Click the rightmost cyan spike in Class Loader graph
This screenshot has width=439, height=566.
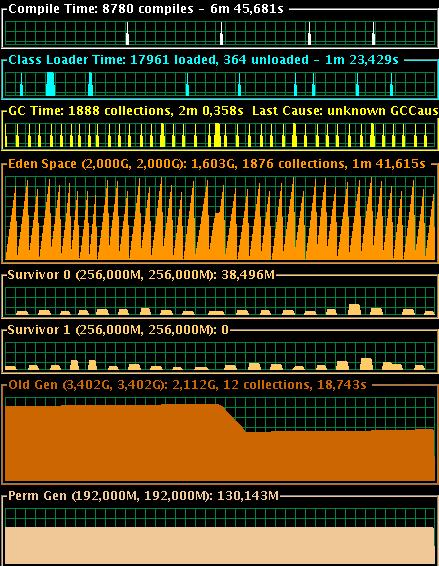pos(391,84)
